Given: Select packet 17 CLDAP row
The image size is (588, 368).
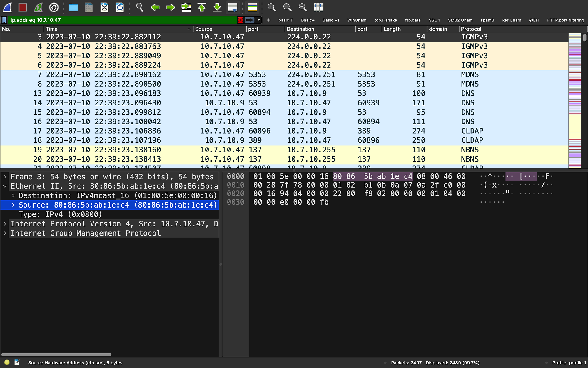Looking at the screenshot, I should click(284, 131).
